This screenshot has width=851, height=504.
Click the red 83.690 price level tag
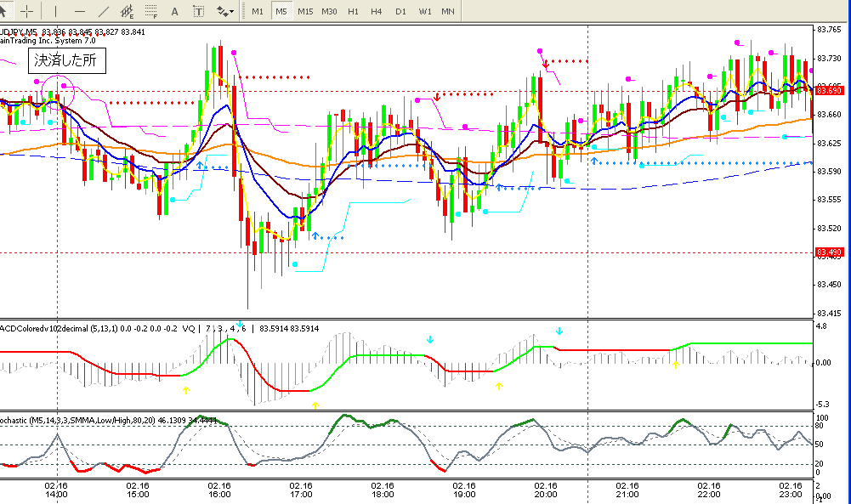[x=829, y=90]
